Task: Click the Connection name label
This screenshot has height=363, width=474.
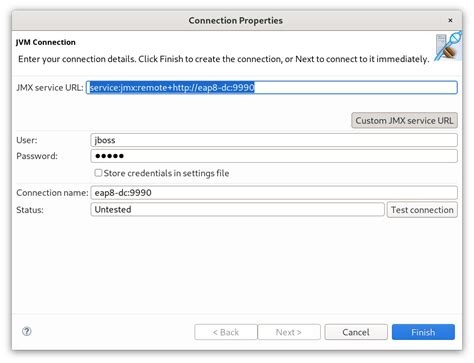Action: point(52,193)
